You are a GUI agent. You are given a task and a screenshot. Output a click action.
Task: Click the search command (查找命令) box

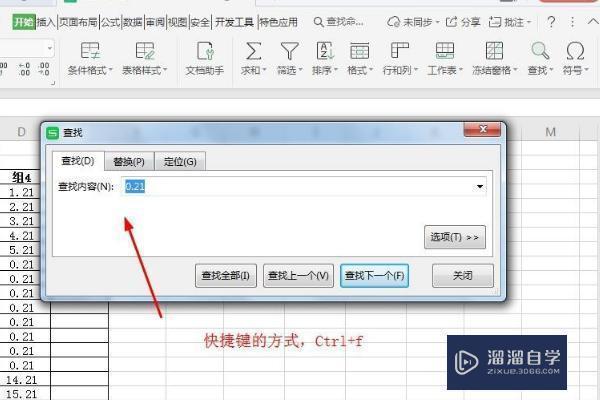point(338,22)
